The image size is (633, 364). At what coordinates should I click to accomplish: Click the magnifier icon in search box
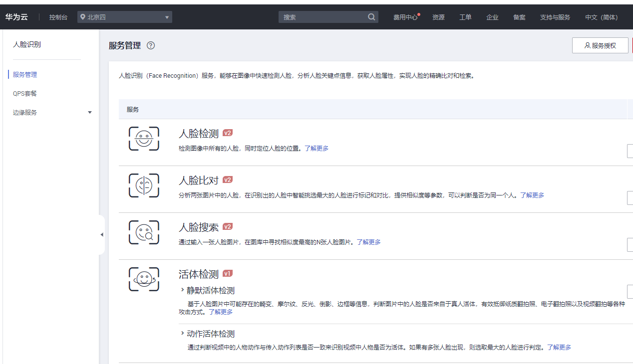[x=371, y=17]
